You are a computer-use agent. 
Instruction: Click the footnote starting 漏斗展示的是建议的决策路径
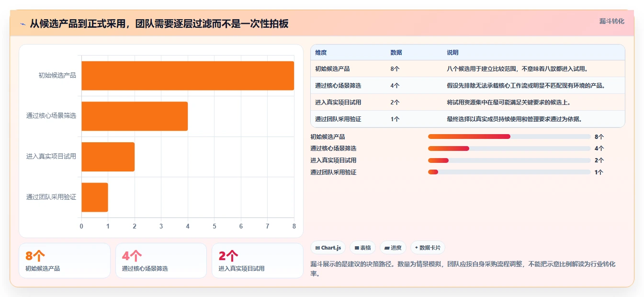pyautogui.click(x=463, y=269)
